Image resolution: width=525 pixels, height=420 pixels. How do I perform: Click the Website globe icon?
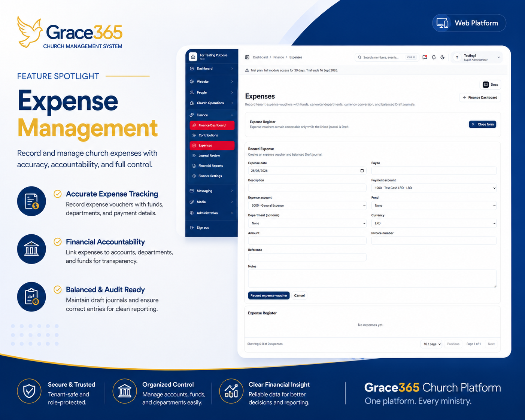click(x=192, y=82)
